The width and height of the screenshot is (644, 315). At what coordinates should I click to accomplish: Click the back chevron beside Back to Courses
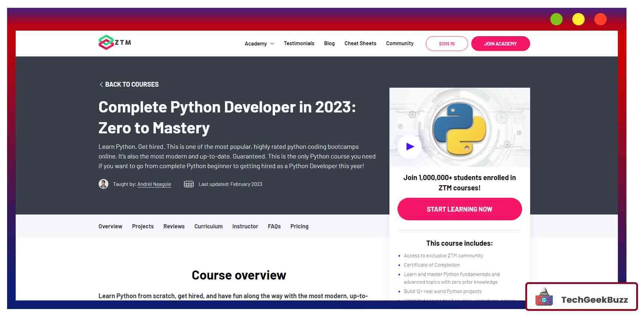tap(101, 84)
